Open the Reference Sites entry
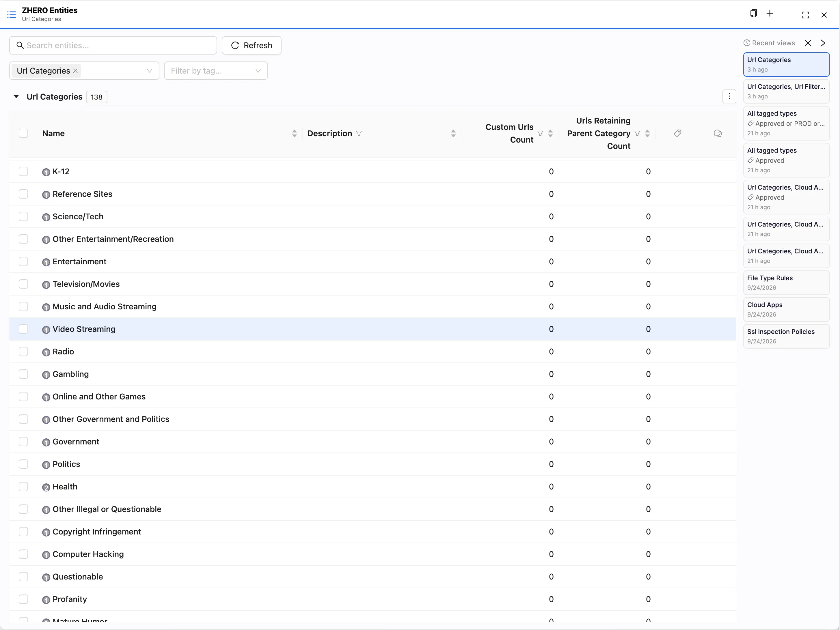The width and height of the screenshot is (840, 630). coord(82,194)
